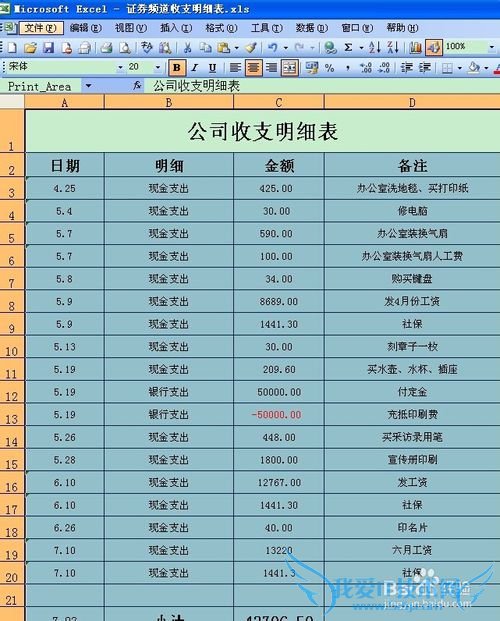Toggle Italic formatting

195,68
